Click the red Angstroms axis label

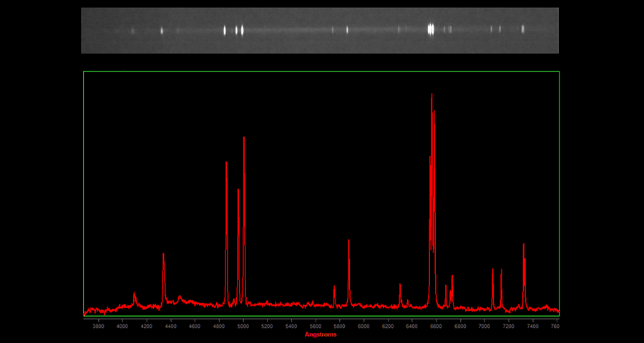(x=320, y=334)
